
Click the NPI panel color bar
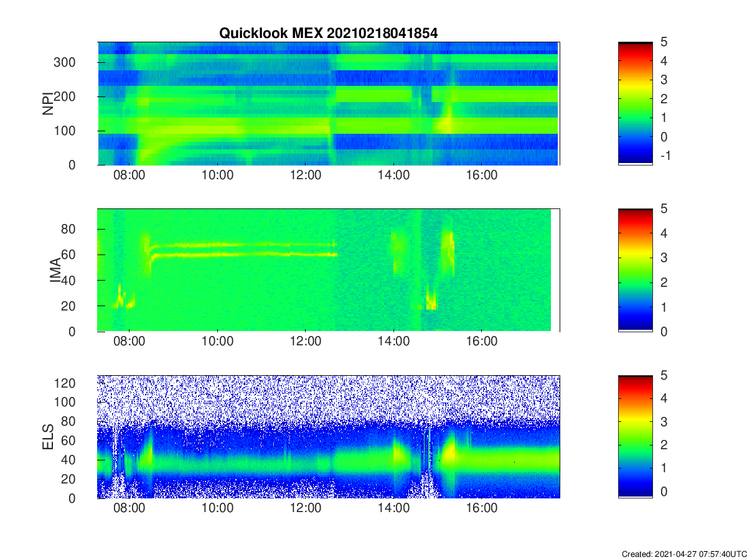(636, 103)
